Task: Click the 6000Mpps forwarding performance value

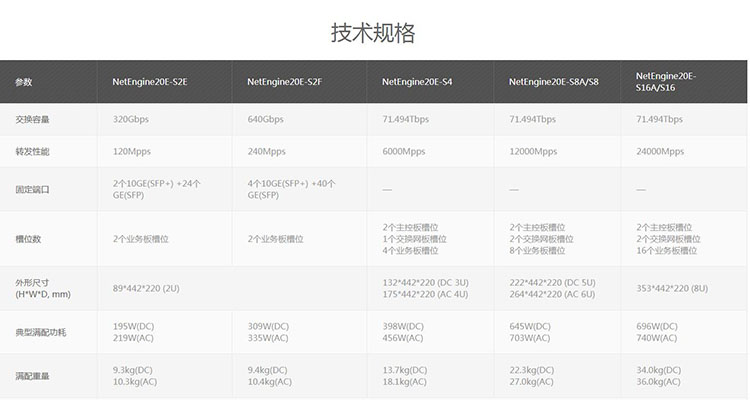Action: pyautogui.click(x=405, y=152)
